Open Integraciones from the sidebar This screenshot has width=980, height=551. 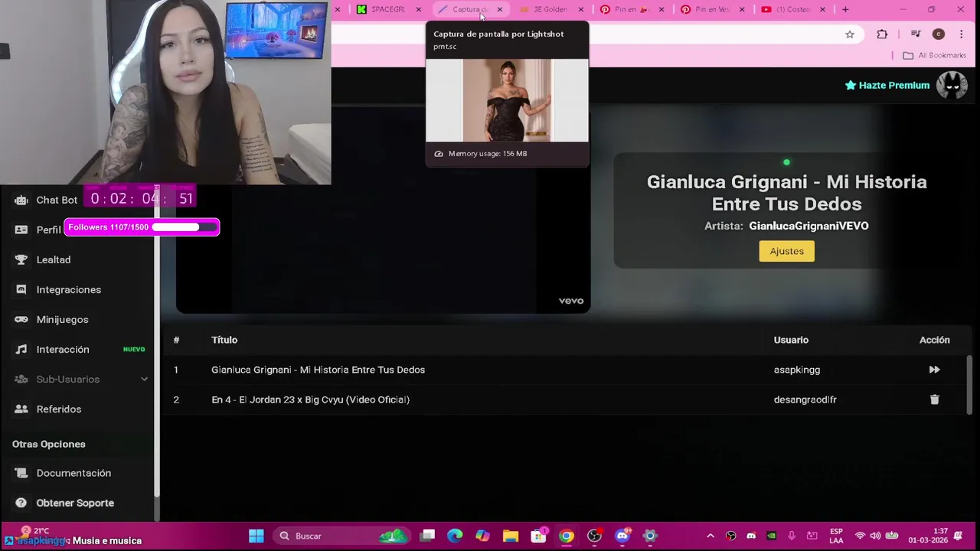click(x=58, y=289)
